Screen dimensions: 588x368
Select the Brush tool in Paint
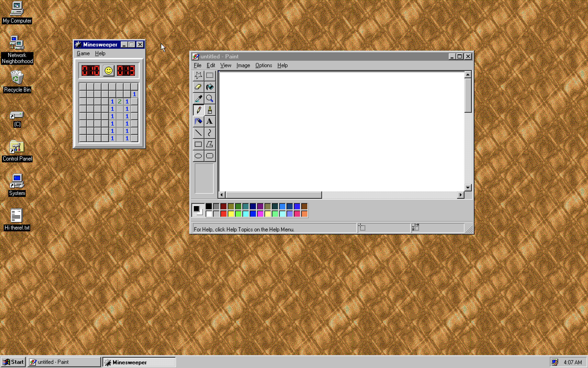[210, 110]
